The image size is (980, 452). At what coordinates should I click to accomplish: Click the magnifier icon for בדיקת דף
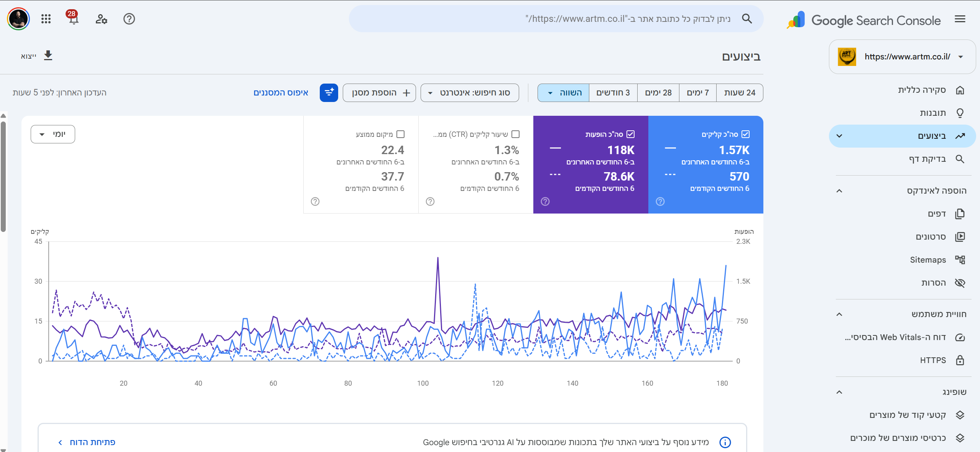[960, 159]
